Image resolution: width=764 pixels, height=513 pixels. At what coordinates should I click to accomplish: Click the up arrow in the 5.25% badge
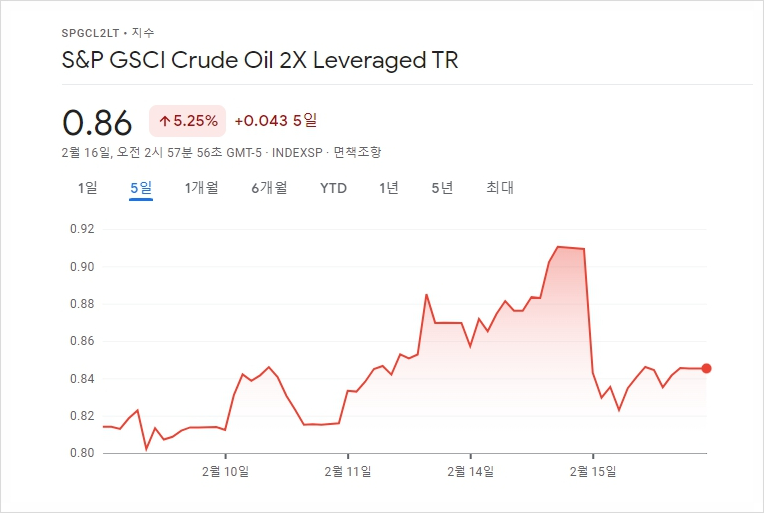pos(165,121)
